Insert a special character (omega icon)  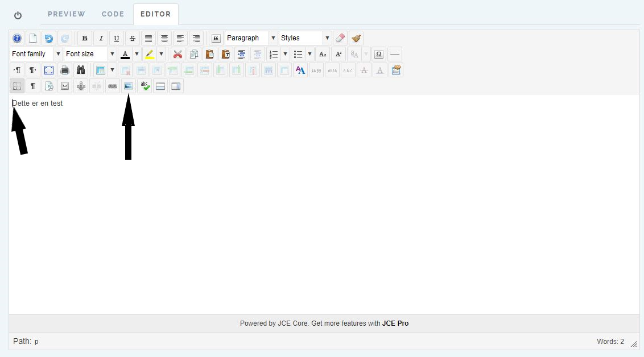coord(379,55)
